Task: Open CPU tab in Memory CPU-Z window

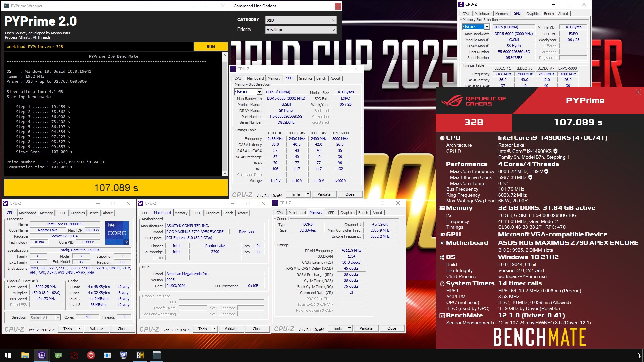Action: click(280, 213)
